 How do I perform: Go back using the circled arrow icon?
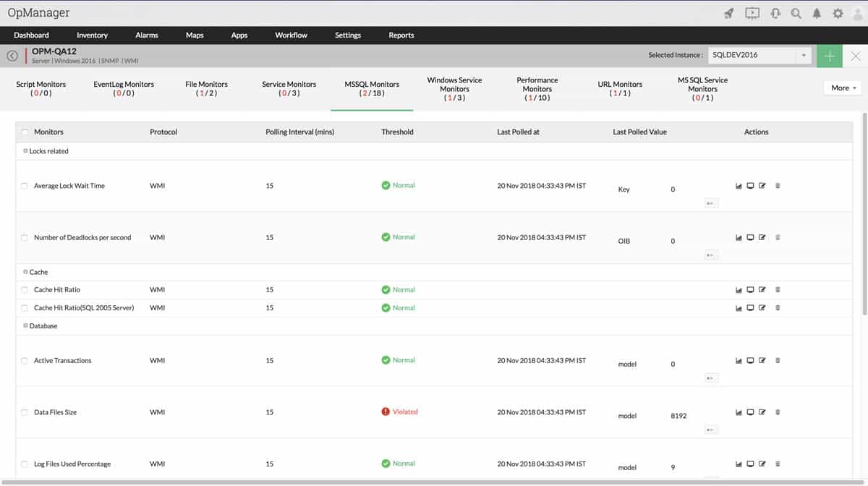pos(12,56)
